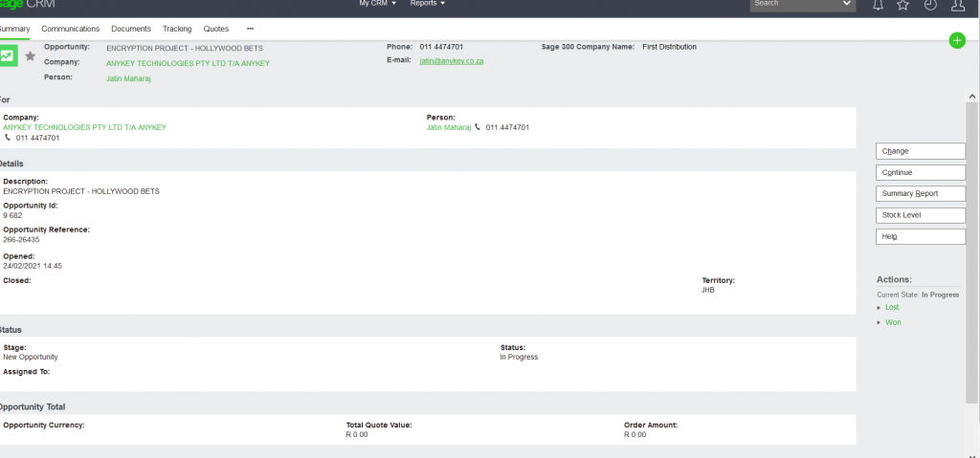This screenshot has height=458, width=980.
Task: Open the search box dropdown arrow
Action: point(846,5)
